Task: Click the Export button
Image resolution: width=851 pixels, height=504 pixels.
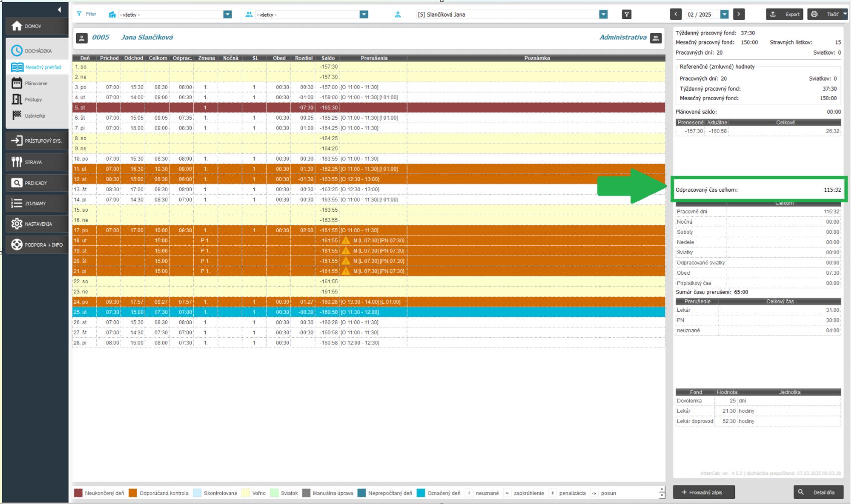Action: coord(784,15)
